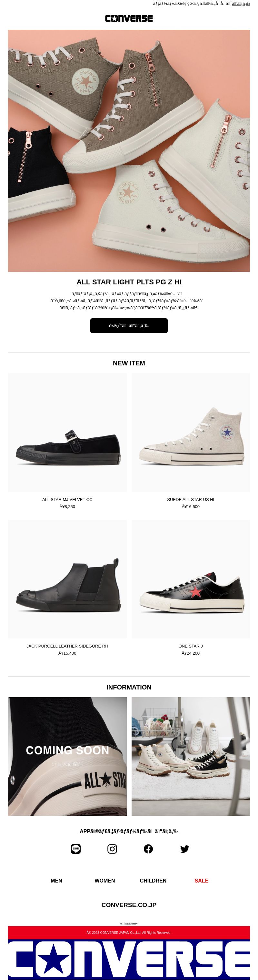Open the Facebook icon link
The height and width of the screenshot is (980, 258).
tap(148, 849)
